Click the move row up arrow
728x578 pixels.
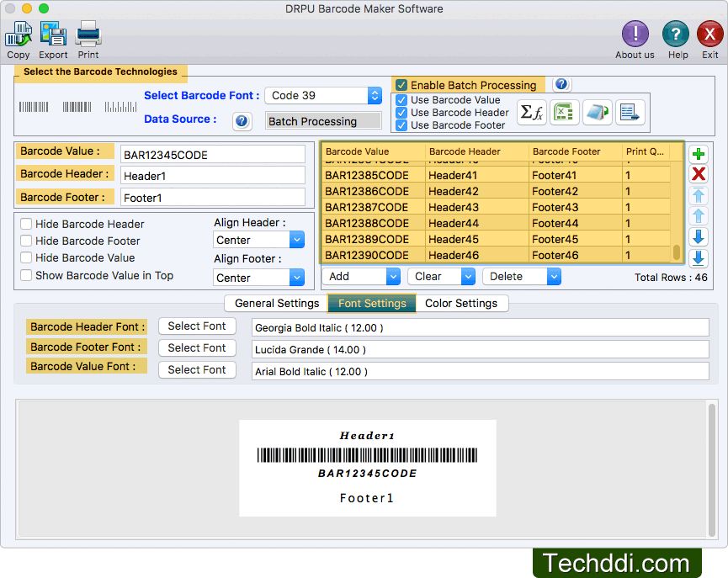coord(699,216)
